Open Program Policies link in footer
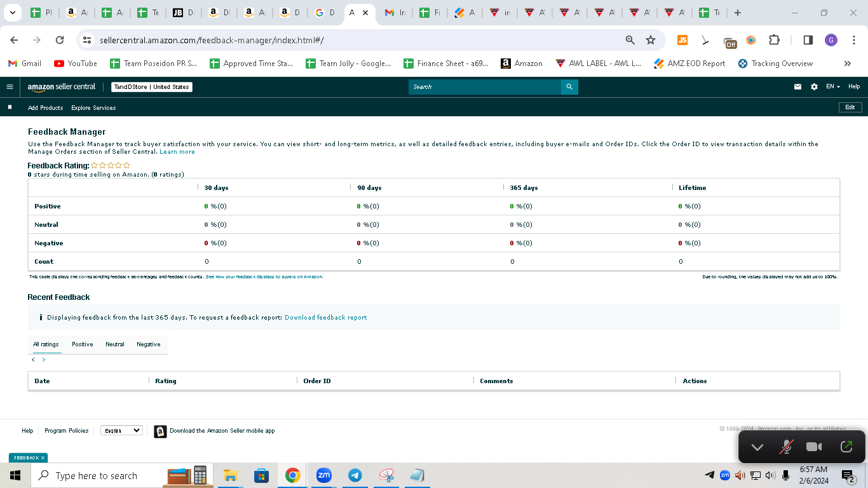 67,431
